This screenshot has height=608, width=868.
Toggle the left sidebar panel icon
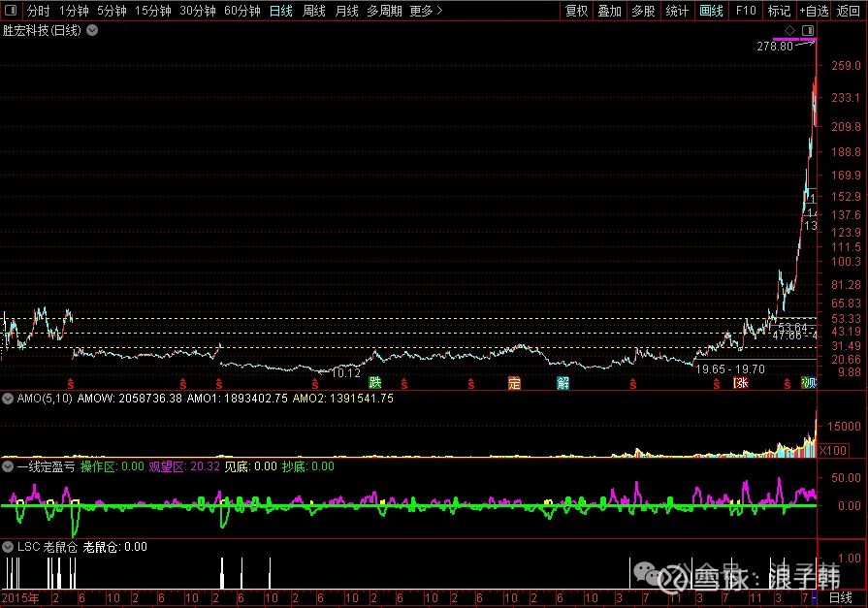point(11,10)
